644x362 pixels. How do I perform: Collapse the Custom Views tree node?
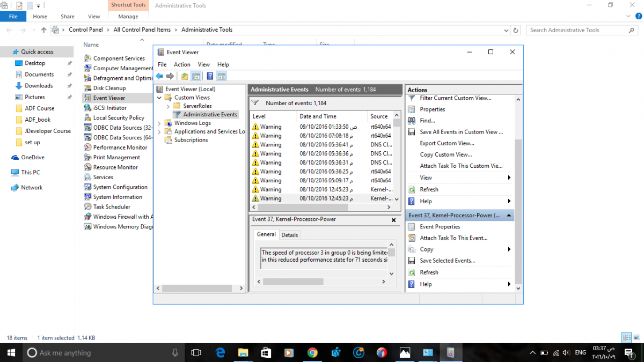pyautogui.click(x=159, y=98)
